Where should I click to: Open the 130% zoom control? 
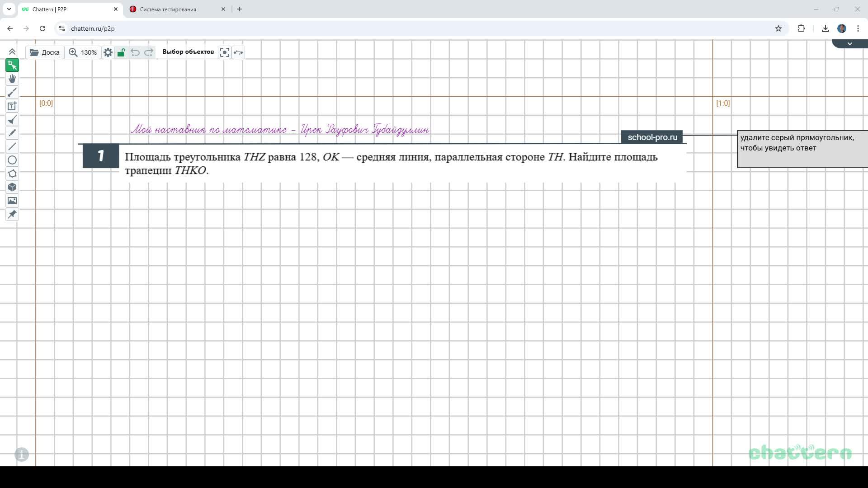(83, 52)
